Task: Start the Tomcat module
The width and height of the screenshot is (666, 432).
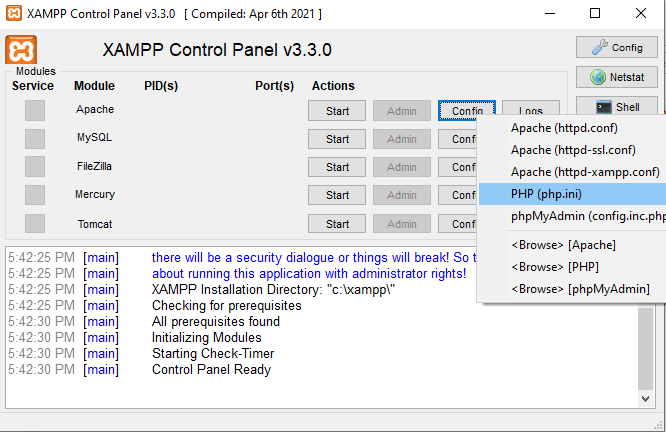Action: coord(337,224)
